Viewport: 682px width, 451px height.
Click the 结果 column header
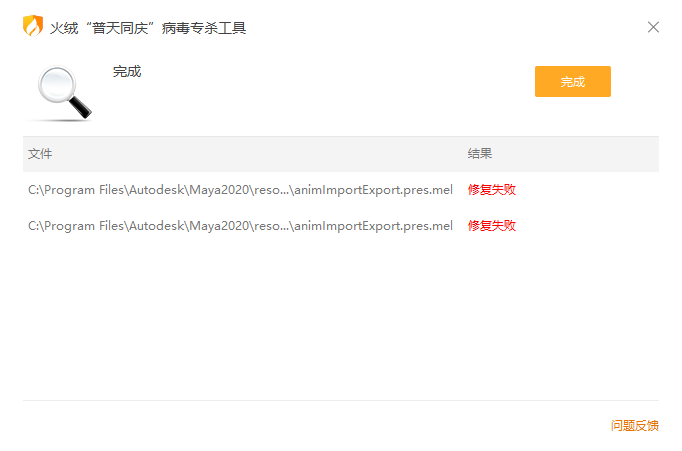(x=480, y=154)
